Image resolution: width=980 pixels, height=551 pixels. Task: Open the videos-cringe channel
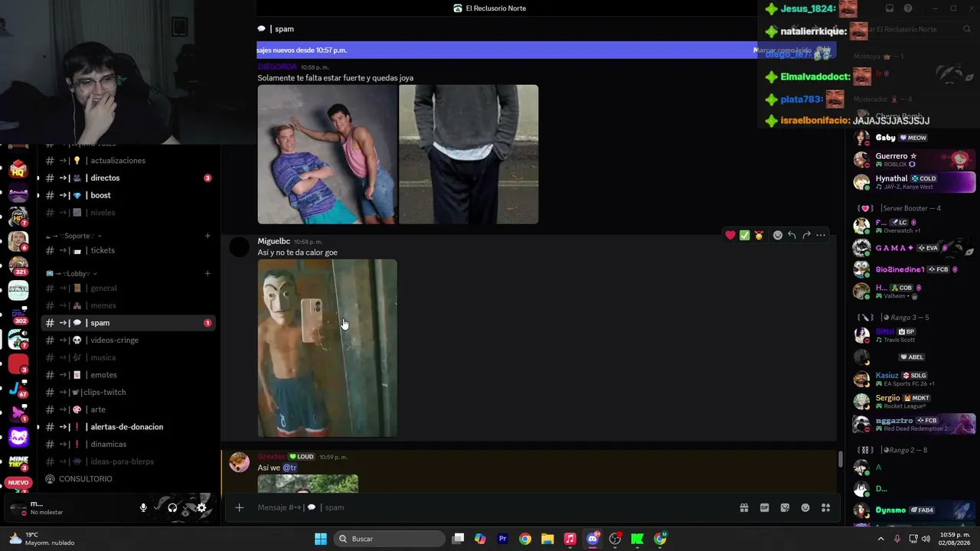point(128,340)
